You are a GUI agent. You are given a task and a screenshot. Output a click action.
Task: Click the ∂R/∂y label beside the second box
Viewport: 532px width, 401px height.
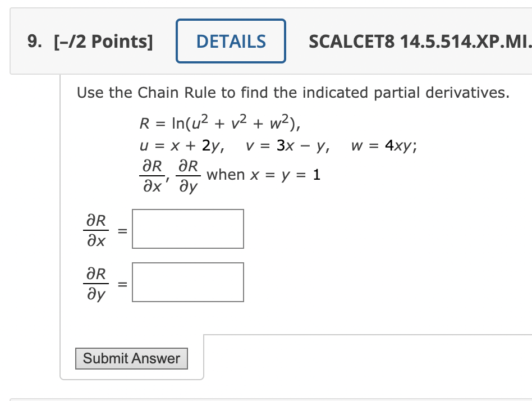[x=96, y=282]
